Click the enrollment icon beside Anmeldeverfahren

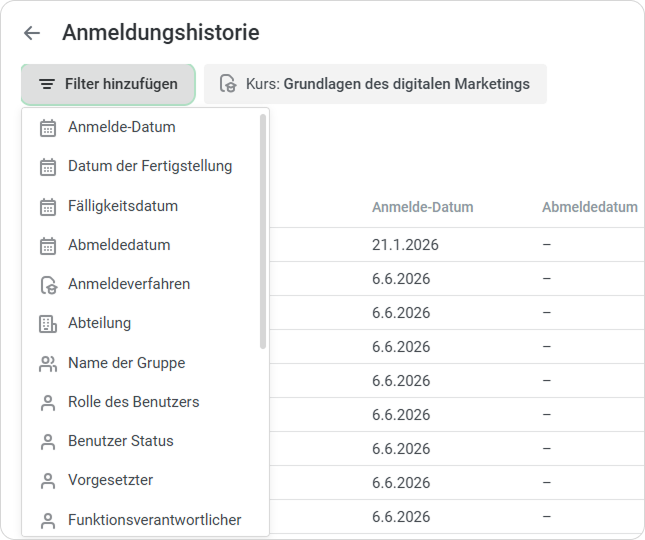(49, 285)
